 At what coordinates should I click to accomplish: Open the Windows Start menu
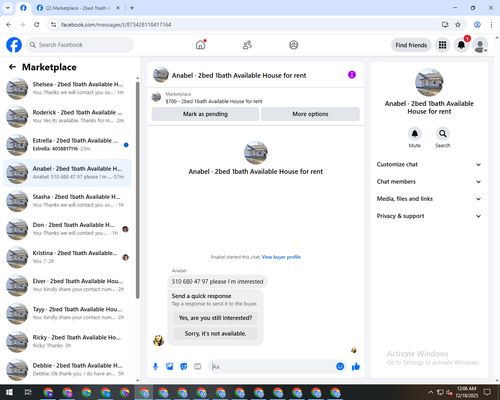click(x=9, y=392)
